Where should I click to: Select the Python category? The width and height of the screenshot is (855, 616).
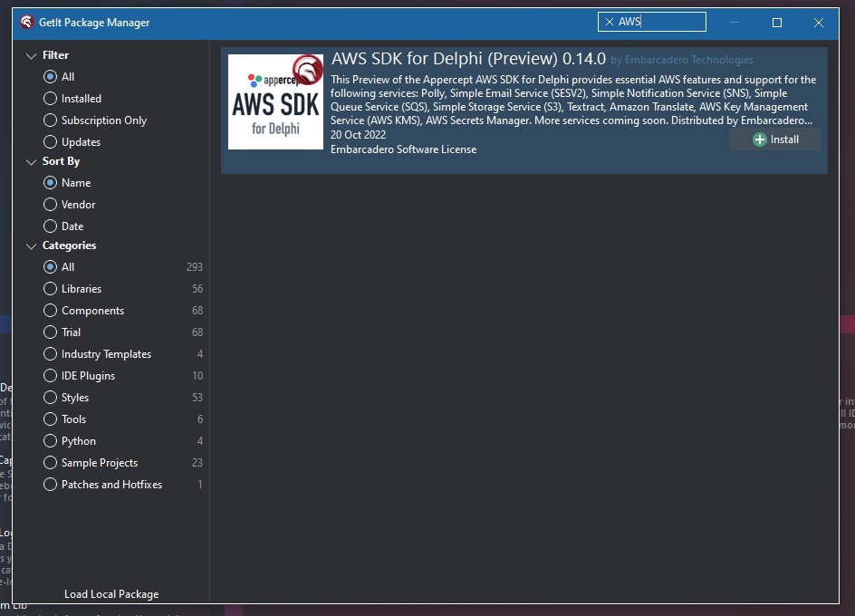(70, 441)
